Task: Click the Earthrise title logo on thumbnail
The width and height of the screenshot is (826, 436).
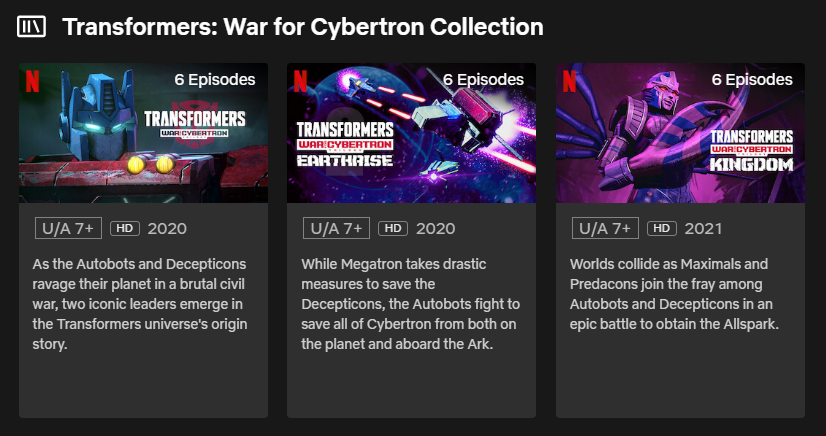Action: click(345, 144)
